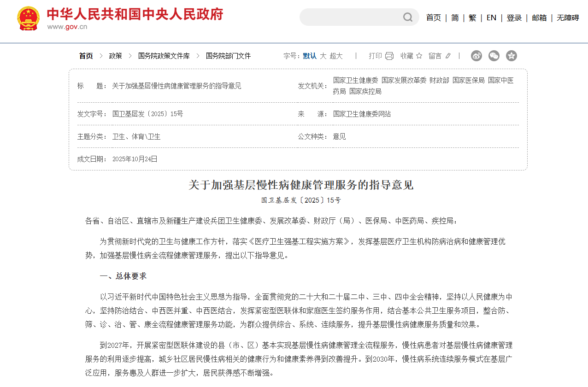Open the 邮箱 mailbox link
The width and height of the screenshot is (588, 387).
[x=539, y=18]
